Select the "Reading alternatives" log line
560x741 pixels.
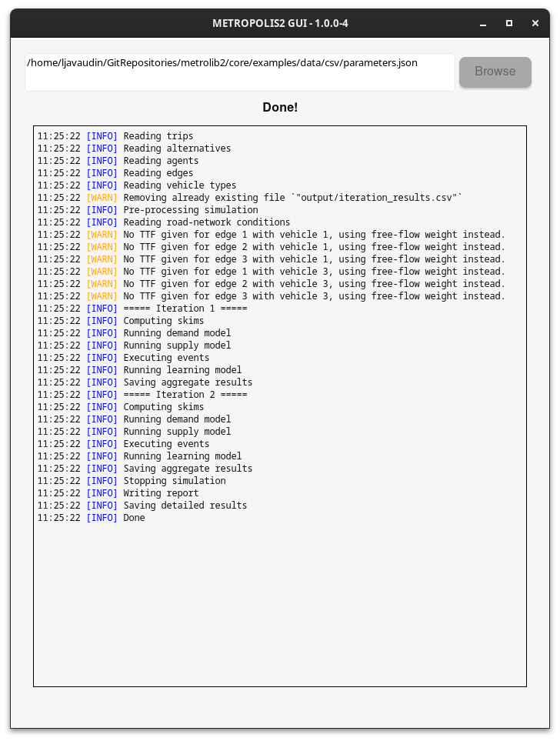(134, 149)
